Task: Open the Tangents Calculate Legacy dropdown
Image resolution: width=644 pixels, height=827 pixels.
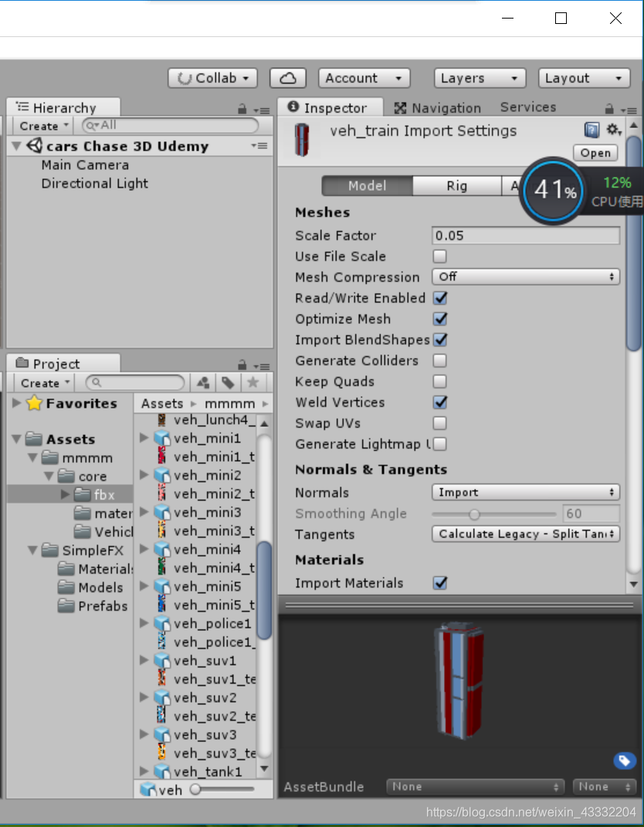Action: point(525,534)
